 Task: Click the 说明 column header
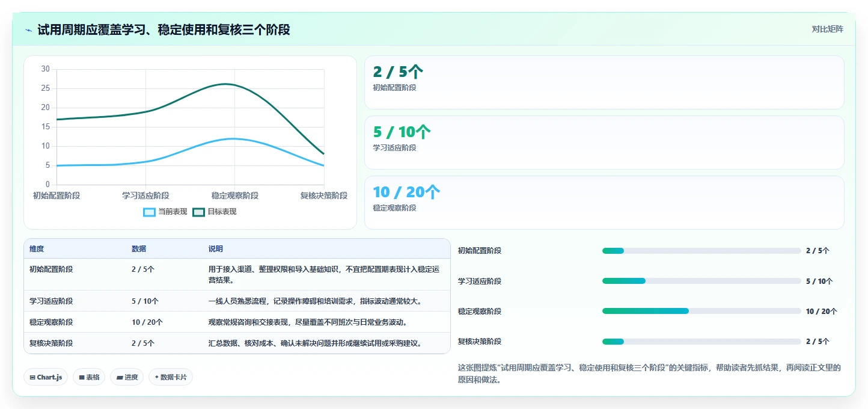tap(216, 249)
